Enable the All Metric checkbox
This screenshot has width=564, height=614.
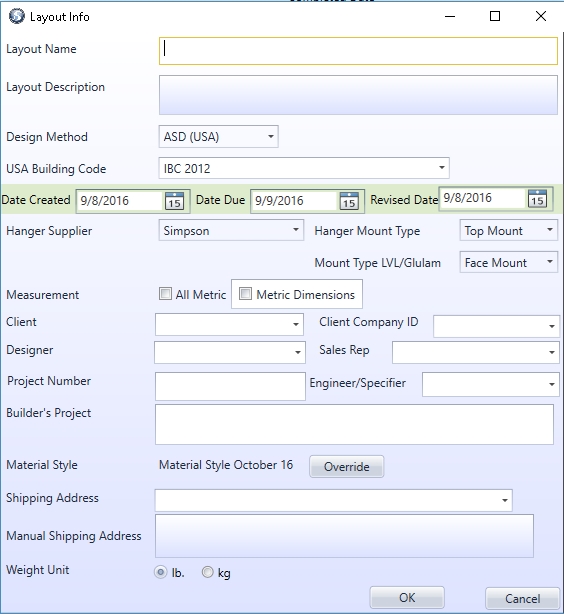click(165, 294)
